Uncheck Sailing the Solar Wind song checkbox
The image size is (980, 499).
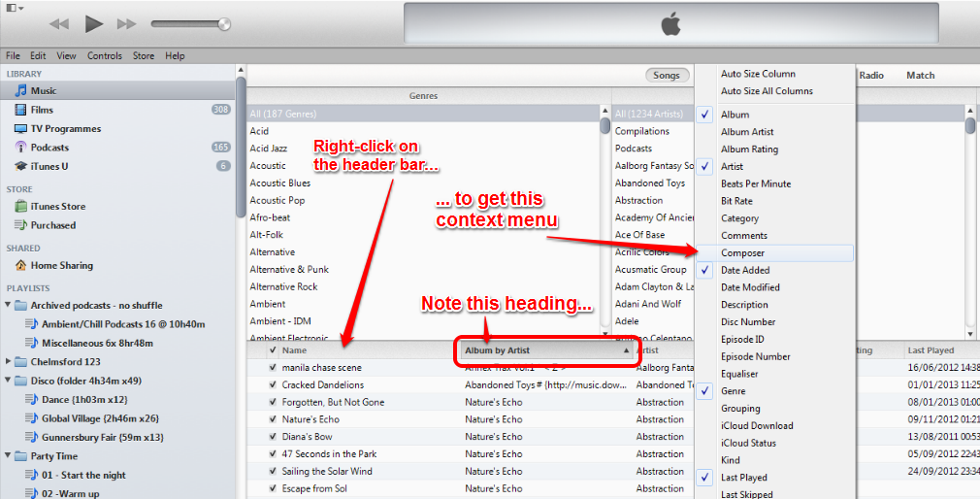(x=273, y=471)
